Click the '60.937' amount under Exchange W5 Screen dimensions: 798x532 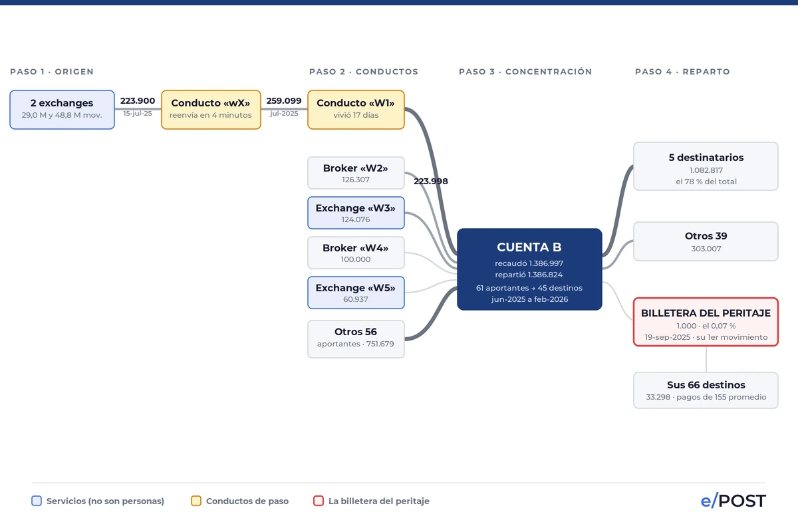(356, 299)
